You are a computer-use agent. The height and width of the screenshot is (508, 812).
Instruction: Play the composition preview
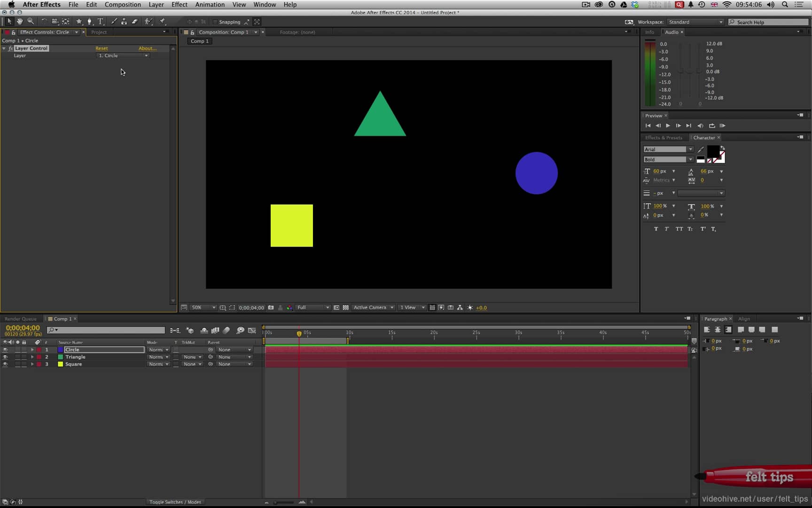[x=668, y=126]
